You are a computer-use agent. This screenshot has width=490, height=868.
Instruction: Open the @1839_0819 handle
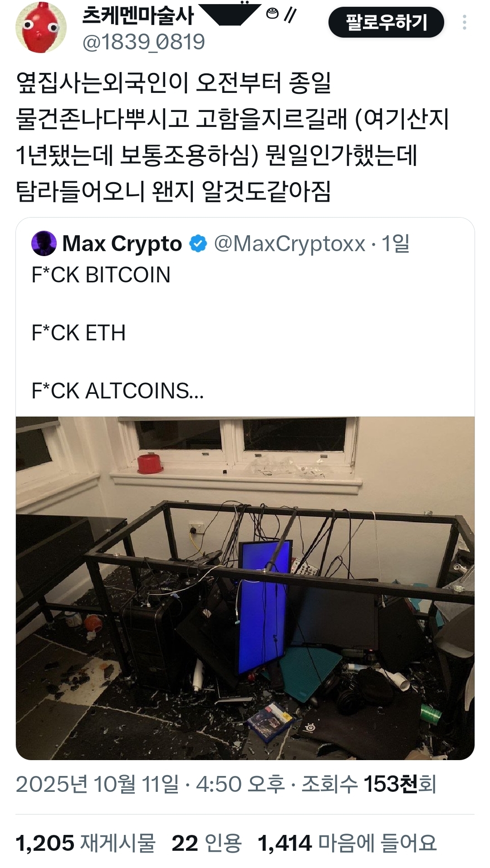(143, 42)
